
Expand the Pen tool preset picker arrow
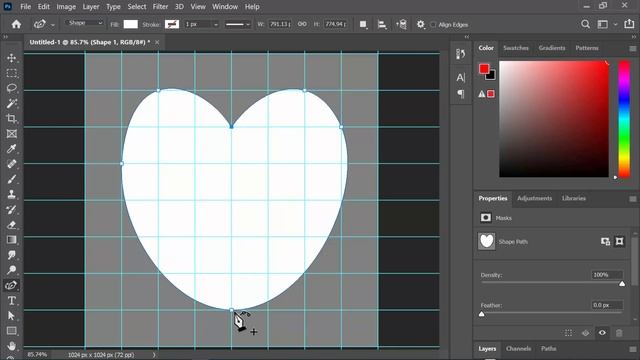click(53, 25)
